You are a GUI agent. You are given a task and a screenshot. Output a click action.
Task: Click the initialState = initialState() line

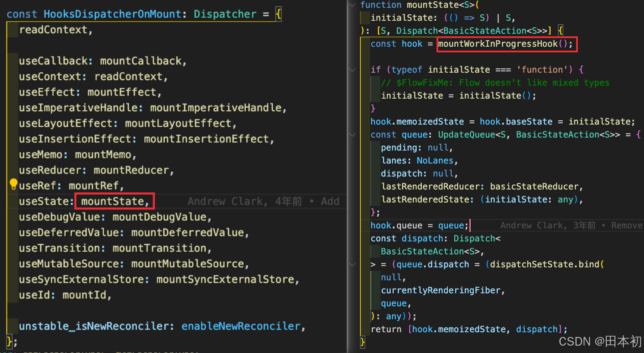(x=459, y=96)
